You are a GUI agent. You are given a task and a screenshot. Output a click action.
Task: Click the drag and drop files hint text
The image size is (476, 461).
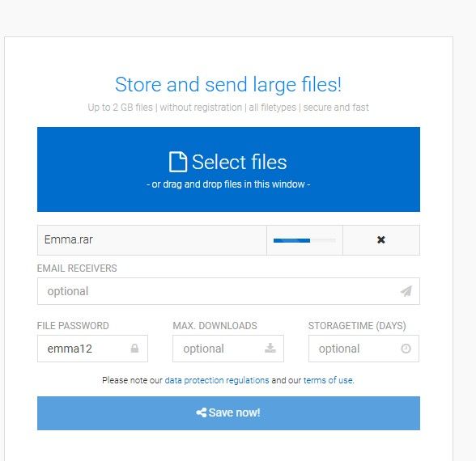(x=228, y=184)
